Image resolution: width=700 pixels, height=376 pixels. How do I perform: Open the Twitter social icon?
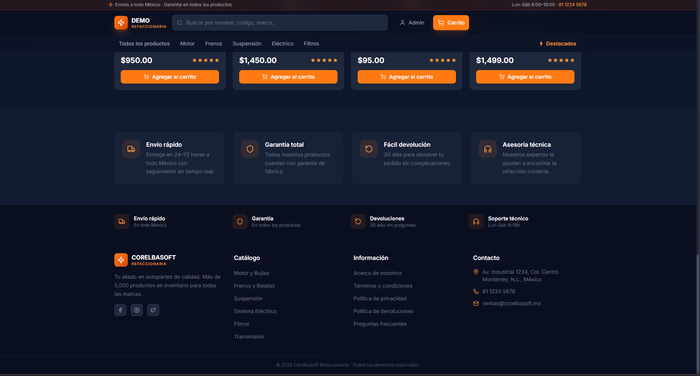(153, 310)
